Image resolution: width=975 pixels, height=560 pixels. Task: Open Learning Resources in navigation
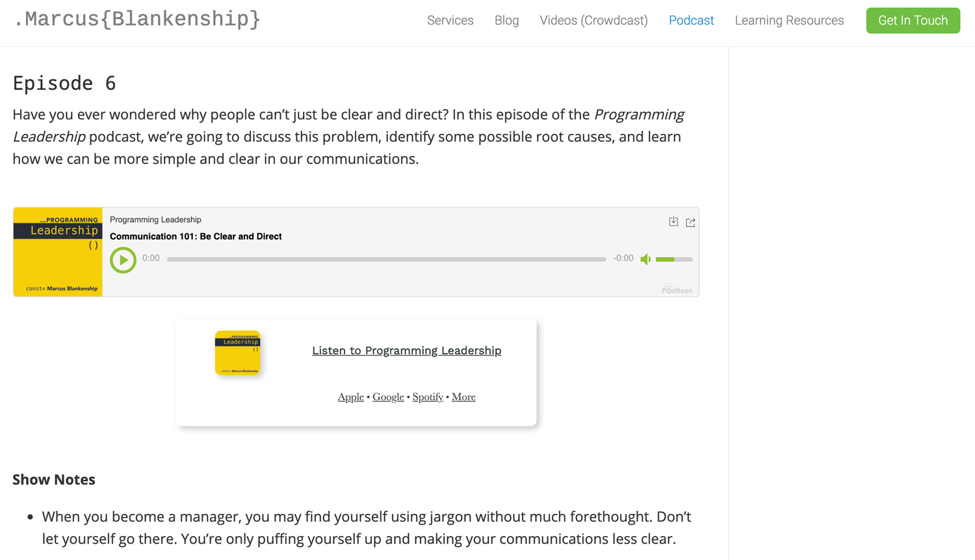789,20
